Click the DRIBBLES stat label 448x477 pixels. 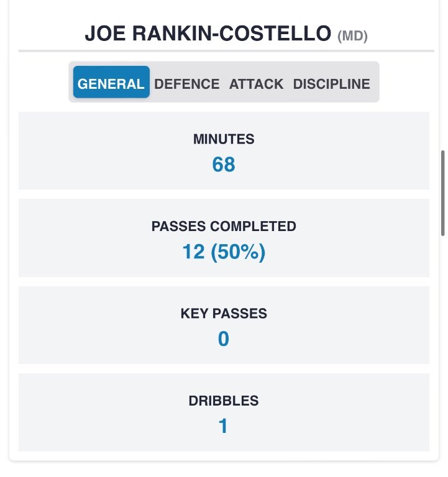(224, 401)
